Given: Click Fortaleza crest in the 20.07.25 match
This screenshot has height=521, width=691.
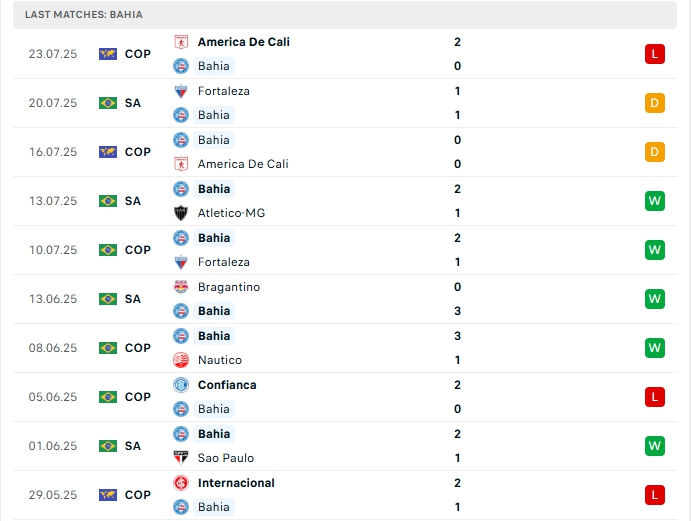Looking at the screenshot, I should click(x=181, y=91).
